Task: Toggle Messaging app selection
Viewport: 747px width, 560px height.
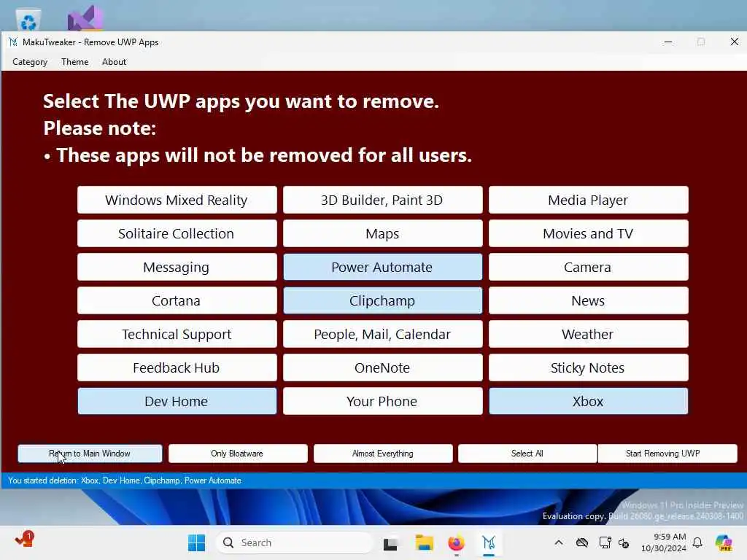Action: tap(177, 267)
